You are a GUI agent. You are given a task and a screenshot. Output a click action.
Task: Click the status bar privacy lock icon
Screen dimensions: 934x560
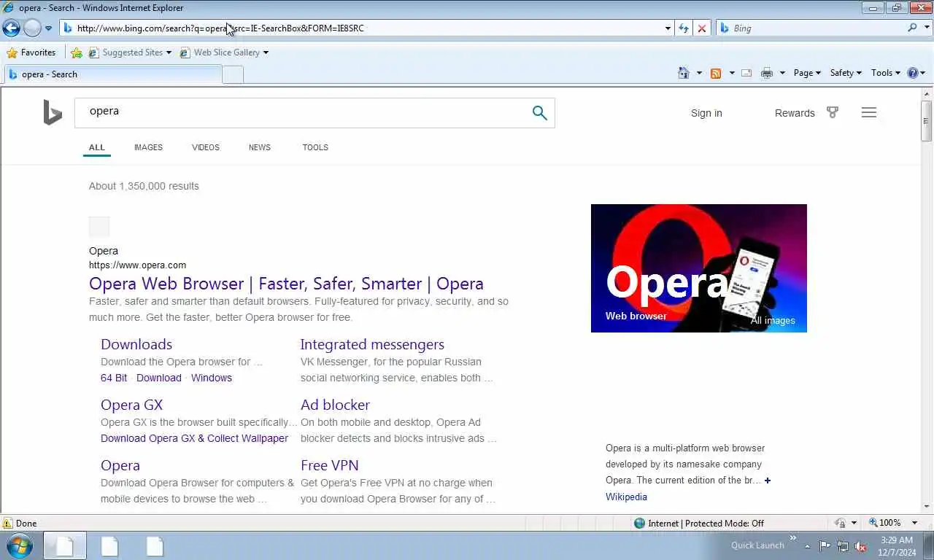(x=840, y=523)
